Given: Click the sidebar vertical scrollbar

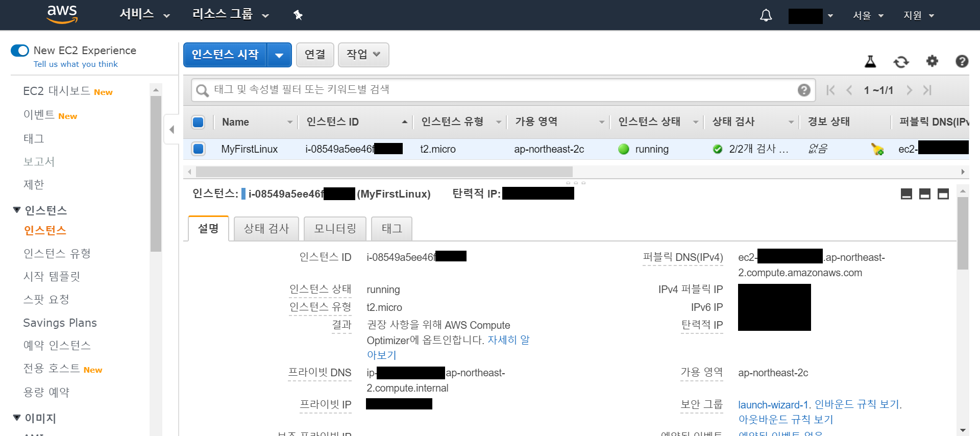Looking at the screenshot, I should (x=156, y=174).
